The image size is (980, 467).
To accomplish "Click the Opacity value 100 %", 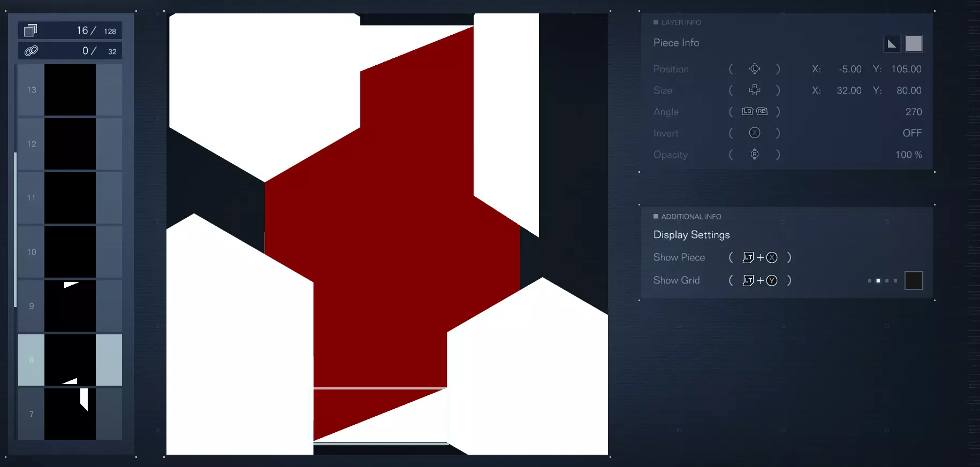I will pos(909,155).
